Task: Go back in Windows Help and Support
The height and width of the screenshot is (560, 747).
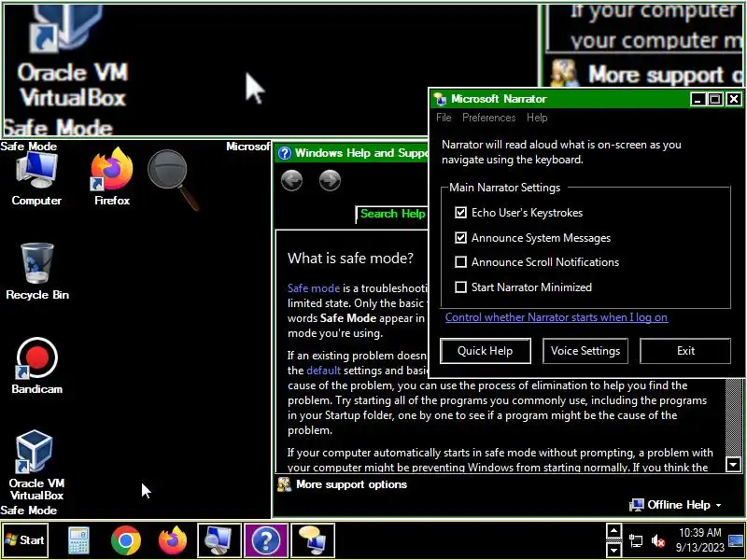Action: pyautogui.click(x=291, y=180)
